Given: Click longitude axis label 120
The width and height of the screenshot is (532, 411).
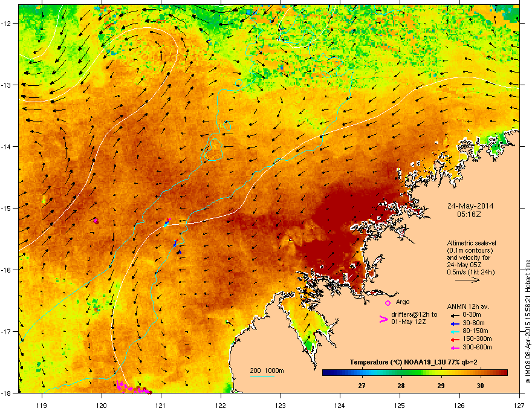Looking at the screenshot, I should pyautogui.click(x=102, y=405).
